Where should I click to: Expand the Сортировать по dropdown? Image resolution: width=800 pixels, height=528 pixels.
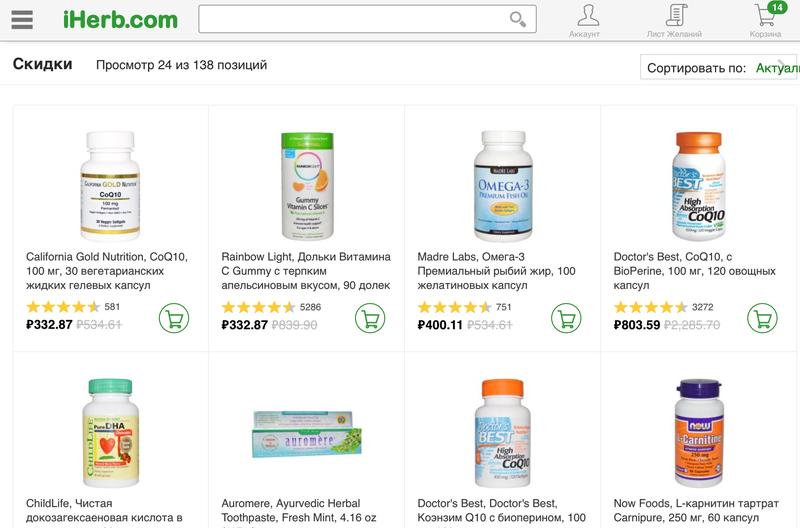[722, 68]
